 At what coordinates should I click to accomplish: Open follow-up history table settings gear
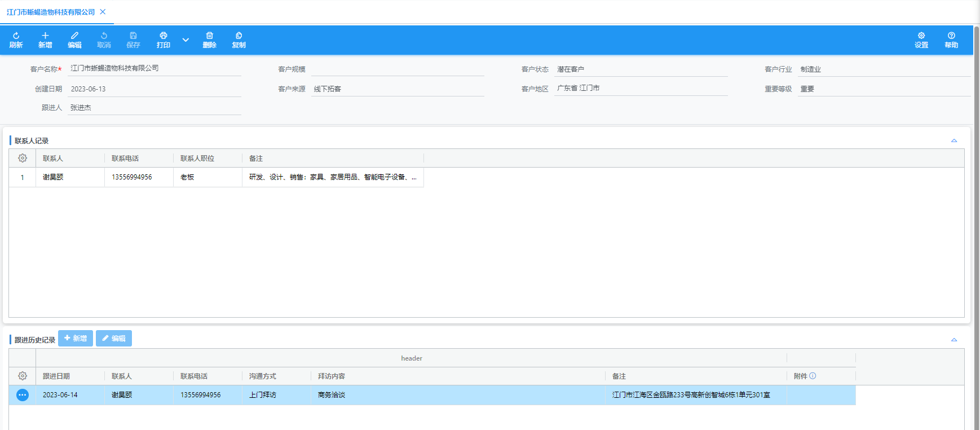click(23, 376)
